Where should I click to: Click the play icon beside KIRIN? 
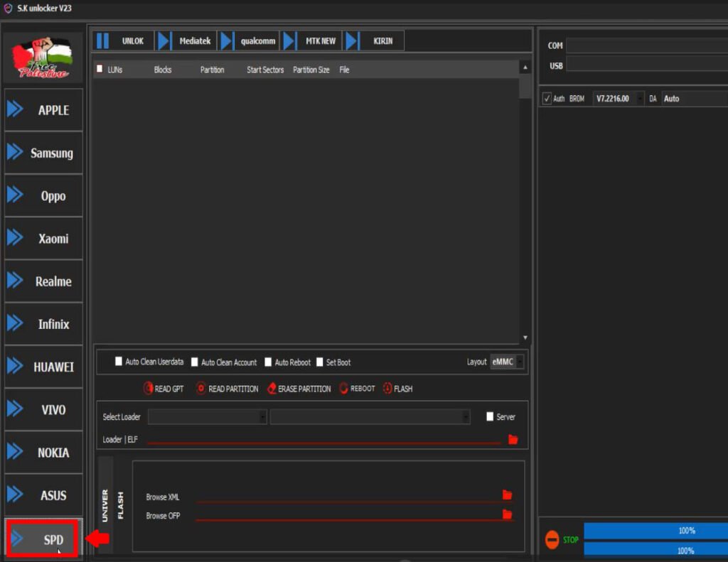pyautogui.click(x=353, y=40)
